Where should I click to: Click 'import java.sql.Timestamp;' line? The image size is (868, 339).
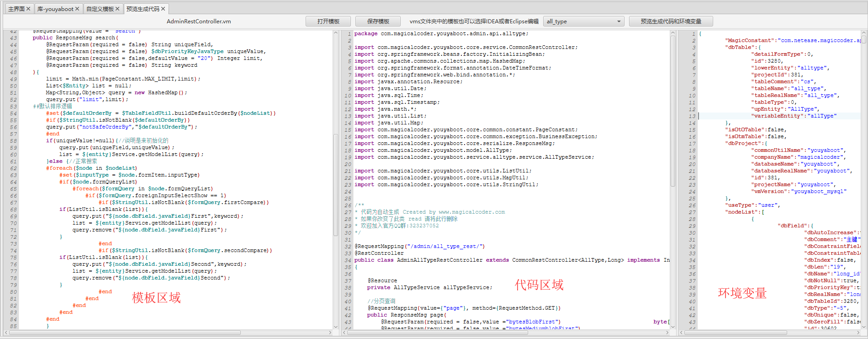(x=397, y=102)
